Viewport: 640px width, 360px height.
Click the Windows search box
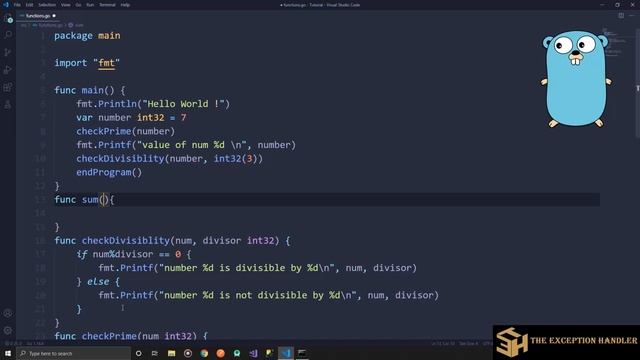coord(73,353)
